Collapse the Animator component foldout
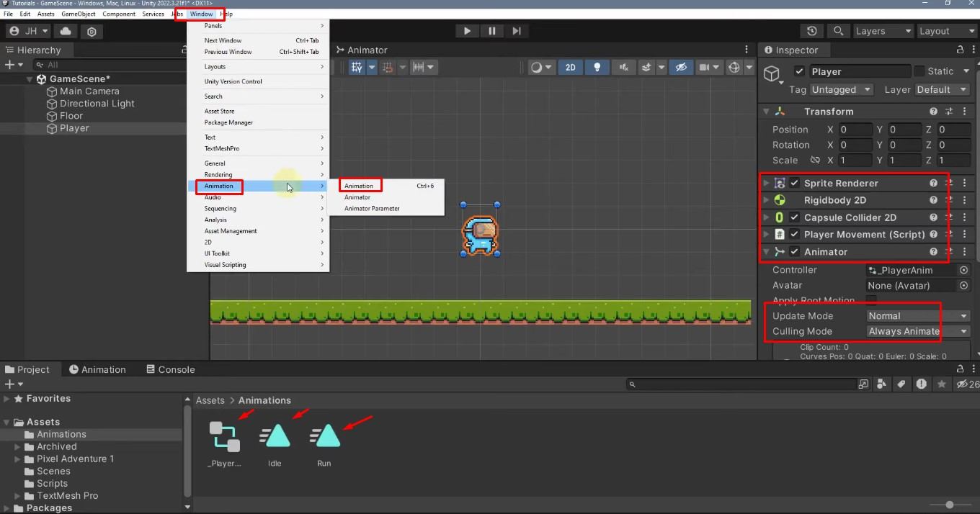This screenshot has width=980, height=514. click(766, 252)
